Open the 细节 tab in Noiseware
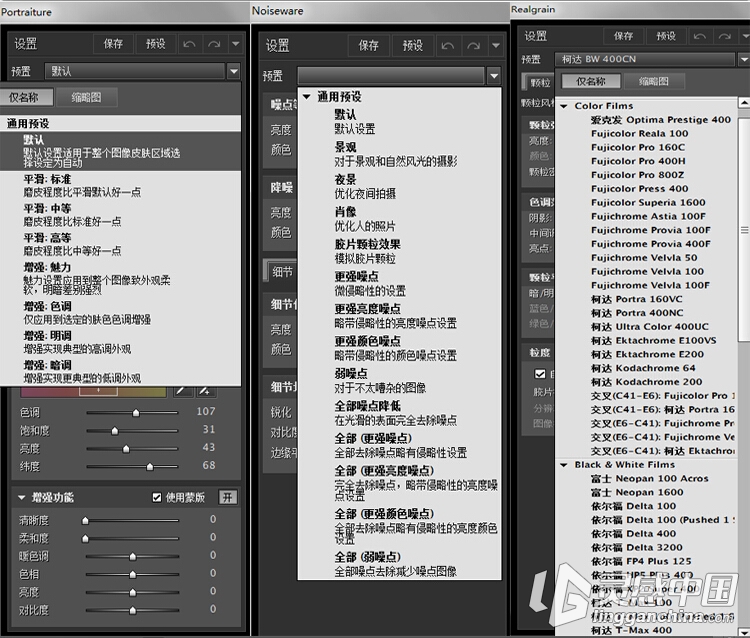The height and width of the screenshot is (638, 750). (282, 272)
